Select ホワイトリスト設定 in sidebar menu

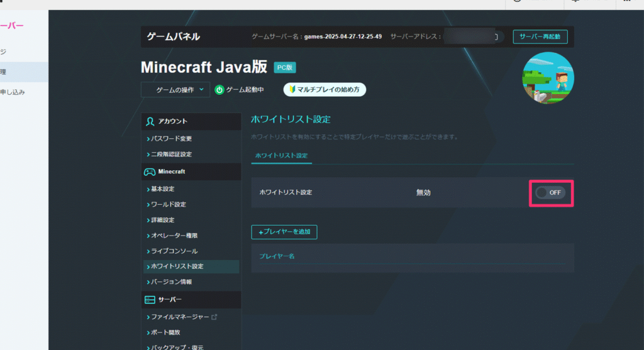pyautogui.click(x=191, y=266)
